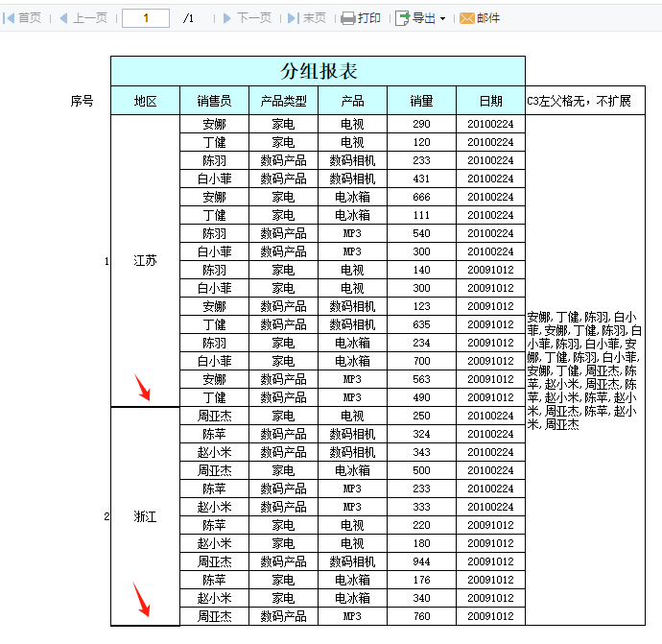Viewport: 662px width, 644px height.
Task: Click sales value 490
Action: [421, 397]
